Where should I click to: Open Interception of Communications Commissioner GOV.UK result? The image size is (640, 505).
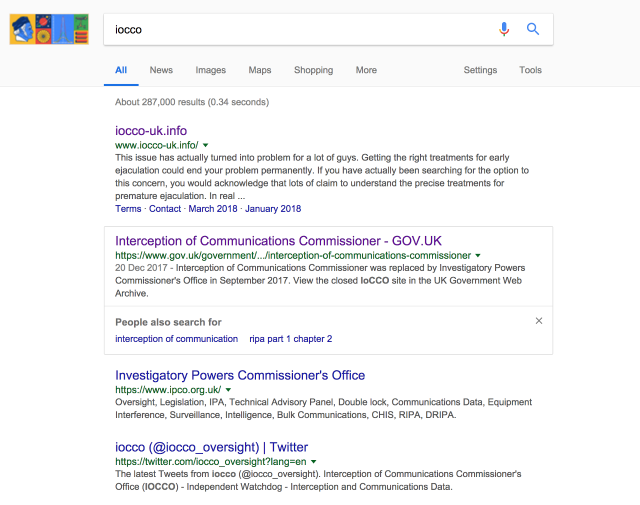point(278,241)
